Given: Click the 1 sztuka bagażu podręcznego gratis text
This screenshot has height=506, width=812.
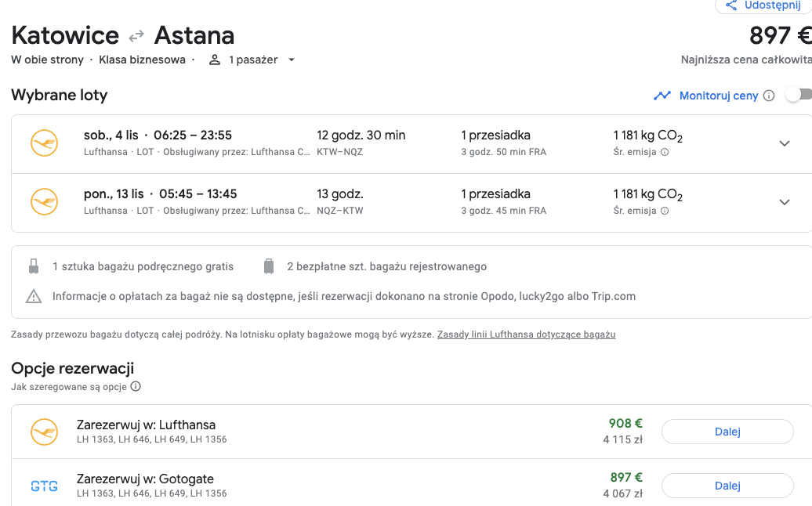Looking at the screenshot, I should tap(143, 266).
